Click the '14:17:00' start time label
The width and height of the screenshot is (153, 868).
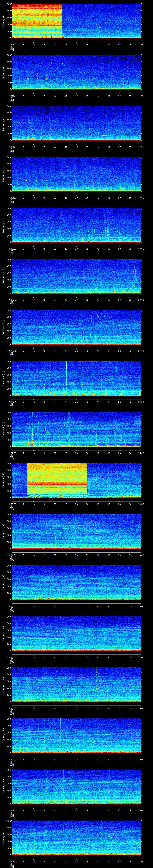click(x=12, y=197)
